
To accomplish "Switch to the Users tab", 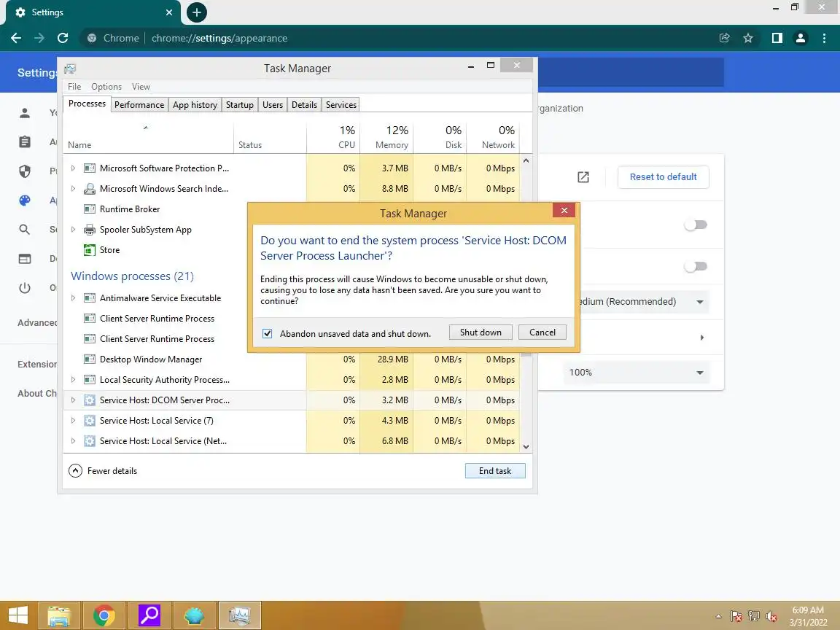I will tap(273, 105).
